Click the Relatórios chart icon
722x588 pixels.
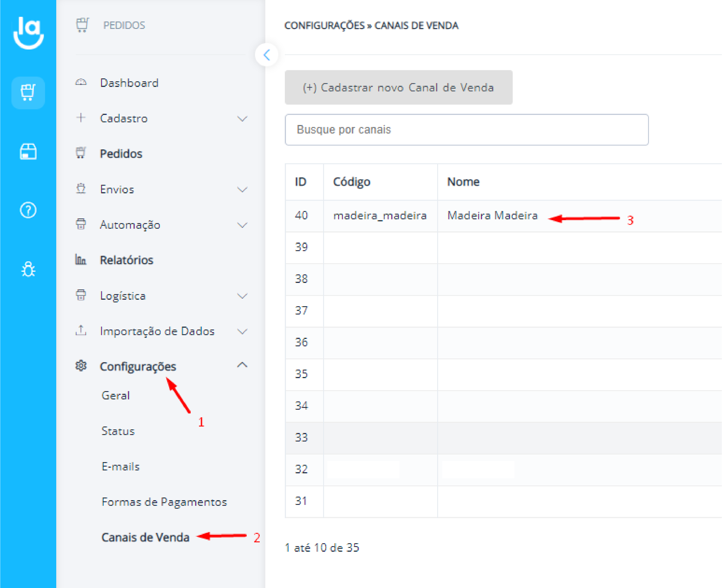(x=81, y=260)
